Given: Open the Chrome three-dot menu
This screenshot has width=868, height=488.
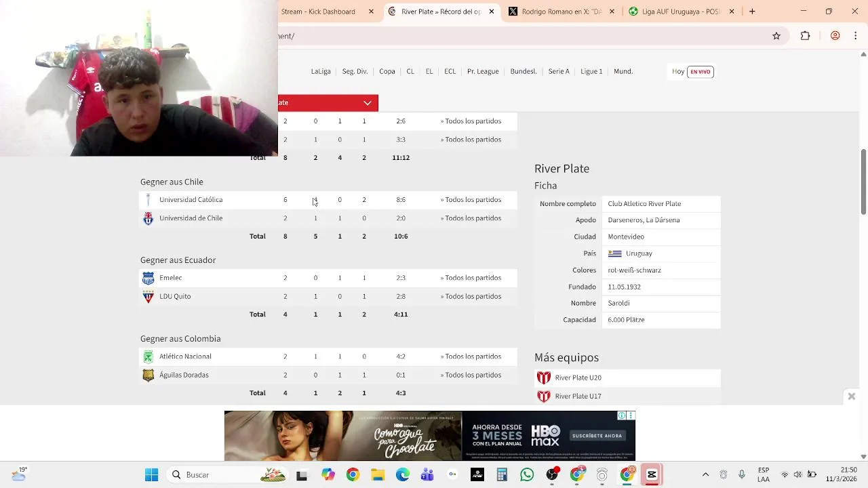Looking at the screenshot, I should [x=856, y=36].
